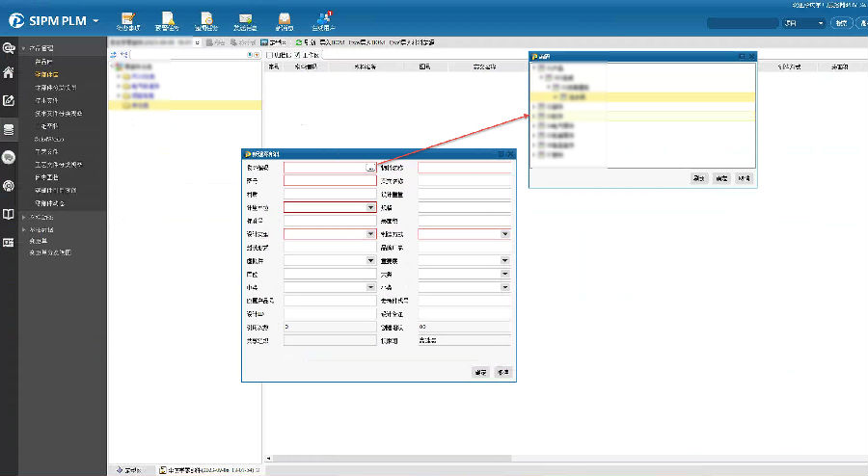Click the second red-bordered text field in form
The height and width of the screenshot is (476, 868).
[x=329, y=180]
